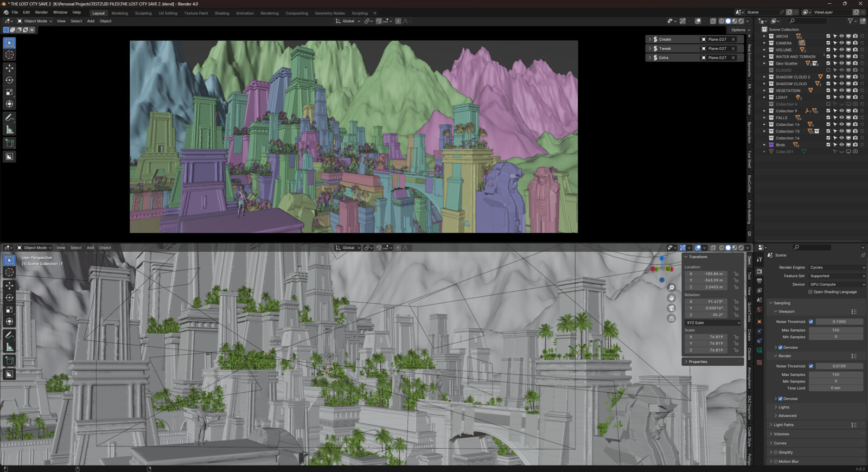Image resolution: width=868 pixels, height=472 pixels.
Task: Click the outliner search field
Action: pyautogui.click(x=808, y=21)
